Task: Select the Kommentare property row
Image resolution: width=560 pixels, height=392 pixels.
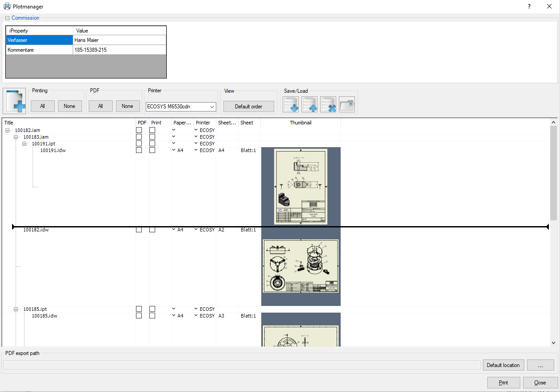Action: 86,50
